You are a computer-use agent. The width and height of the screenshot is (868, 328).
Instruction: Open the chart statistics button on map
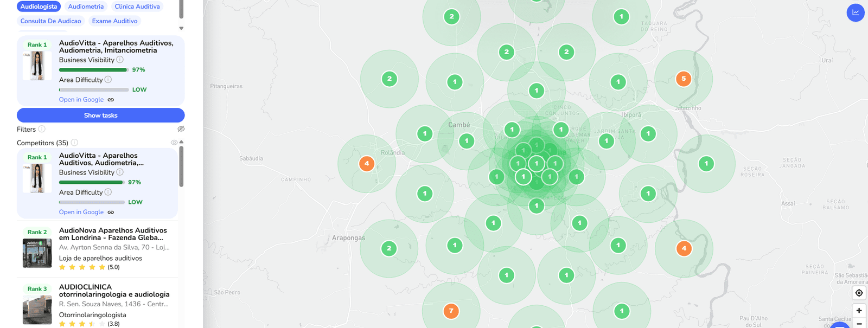[x=856, y=12]
